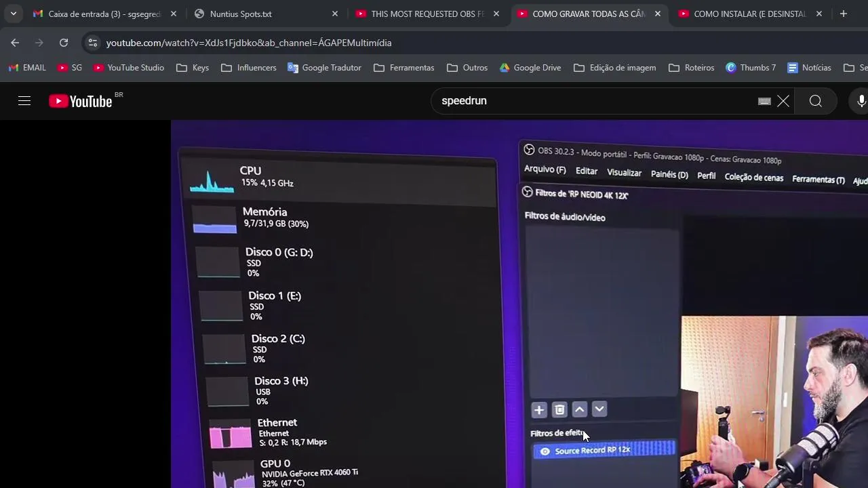Open OBS Visualizar menu
The height and width of the screenshot is (488, 868).
(x=624, y=173)
